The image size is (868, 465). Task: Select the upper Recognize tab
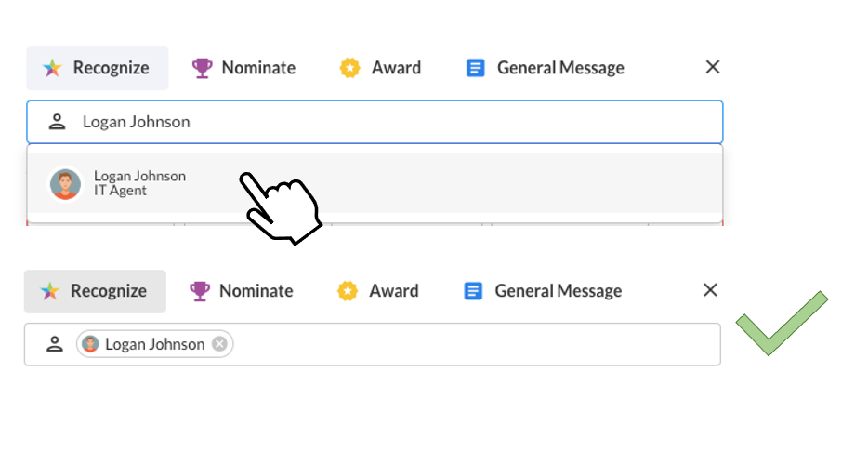pos(97,68)
